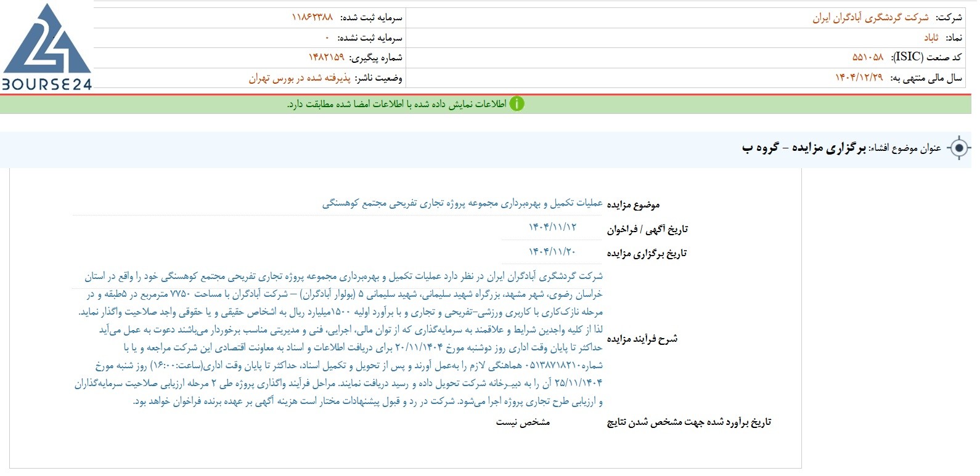Click label تاریخ برآورد شده جهت مشخص شدن نتایج

coord(688,422)
